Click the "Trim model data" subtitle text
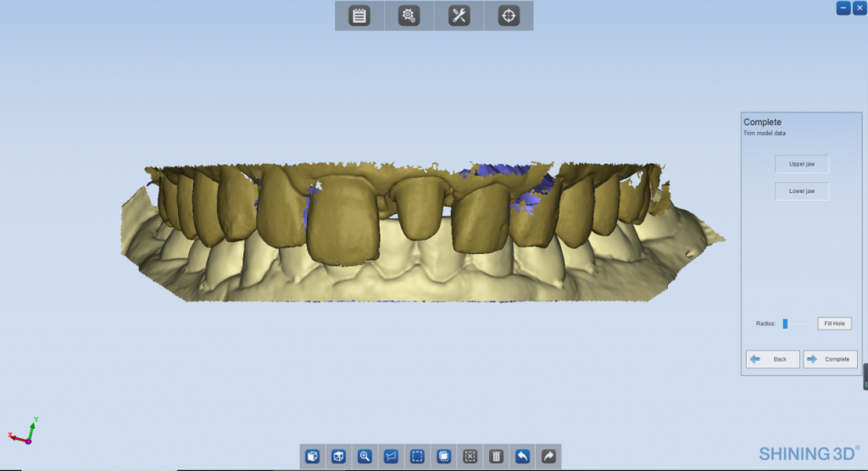 (765, 133)
